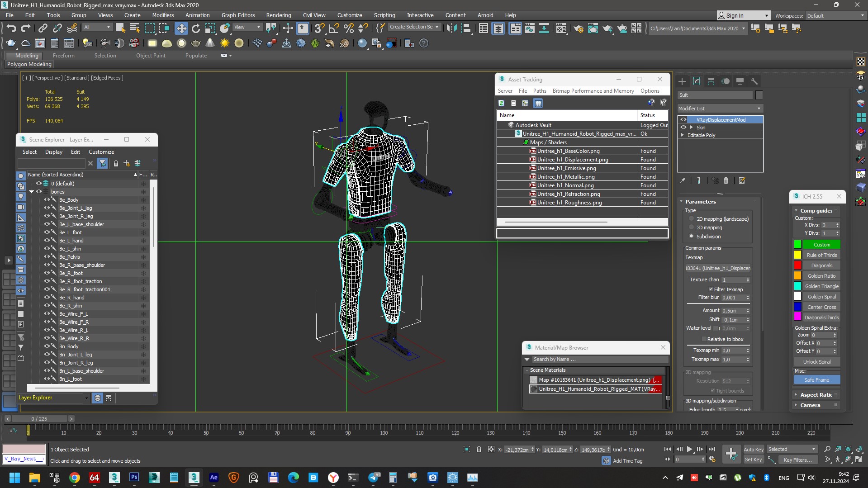Image resolution: width=868 pixels, height=488 pixels.
Task: Open Graph Editors menu
Action: pyautogui.click(x=238, y=15)
